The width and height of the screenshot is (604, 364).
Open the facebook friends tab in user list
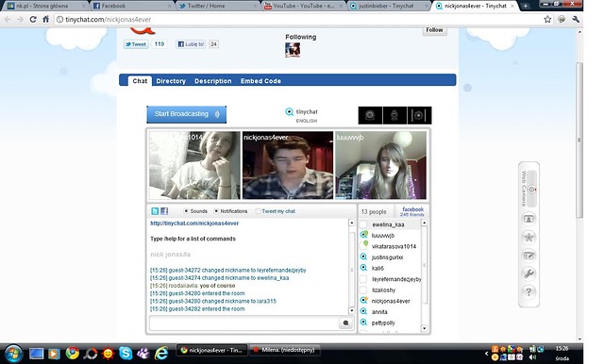point(411,211)
